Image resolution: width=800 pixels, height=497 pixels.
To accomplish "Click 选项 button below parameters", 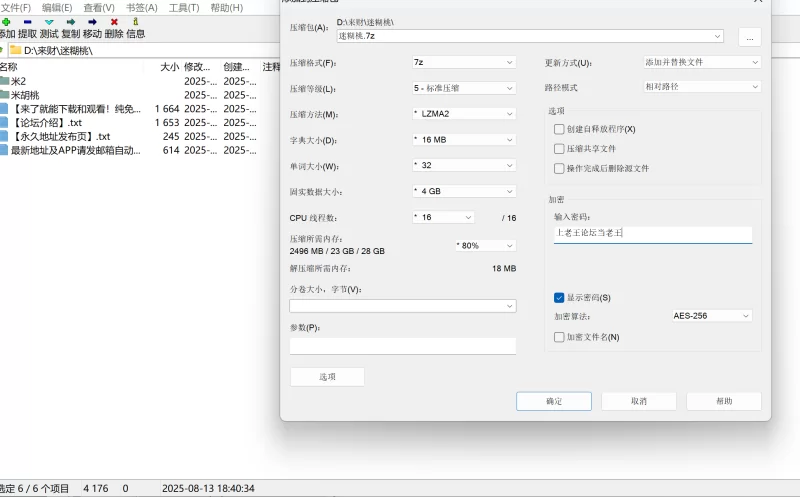I will coord(328,377).
